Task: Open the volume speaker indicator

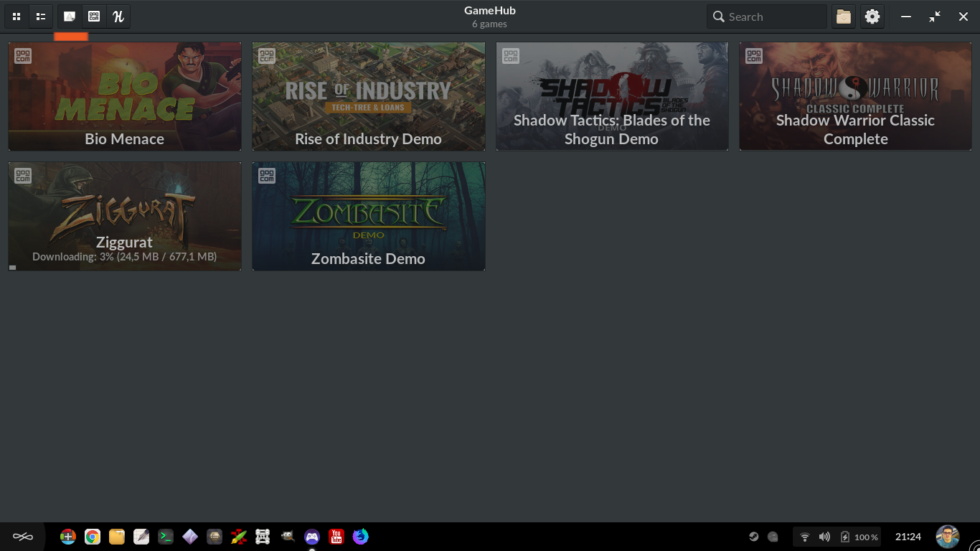Action: click(x=824, y=537)
